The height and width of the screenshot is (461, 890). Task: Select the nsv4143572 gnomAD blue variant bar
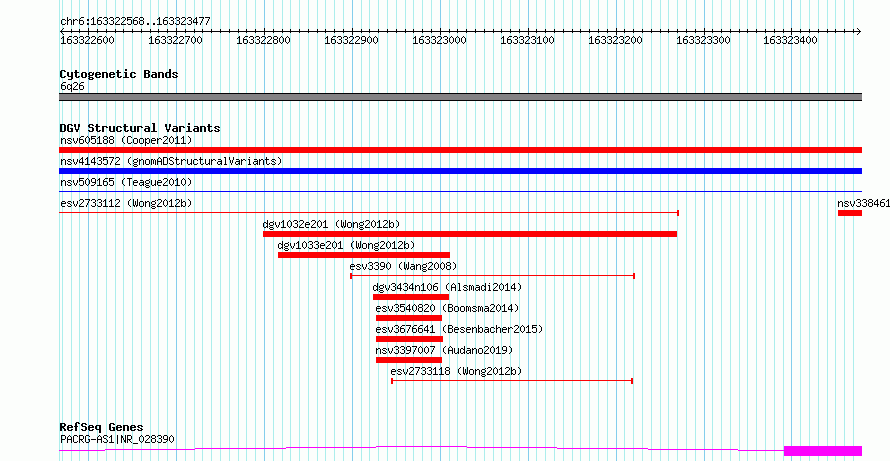460,171
